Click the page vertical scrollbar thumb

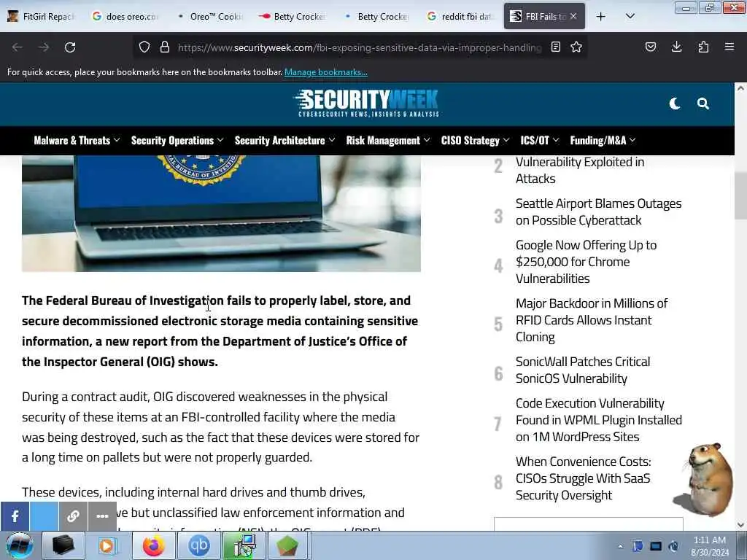pyautogui.click(x=740, y=195)
